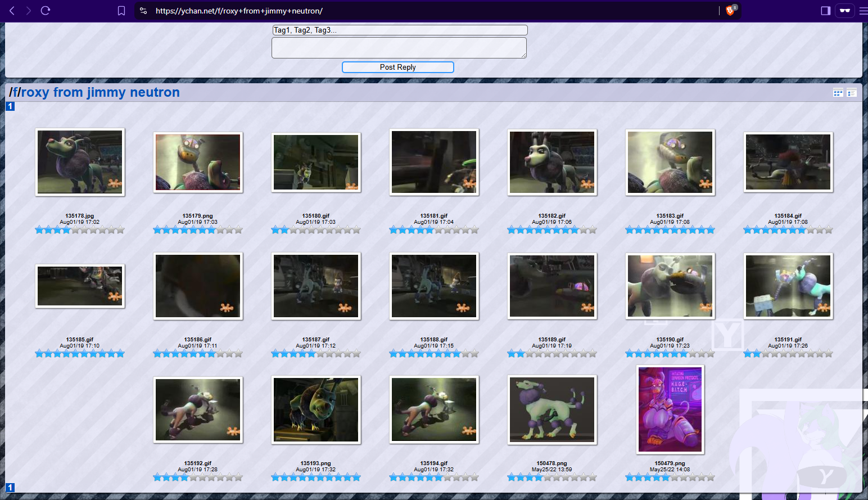This screenshot has width=868, height=500.
Task: Click the file name 135179.png
Action: [198, 216]
